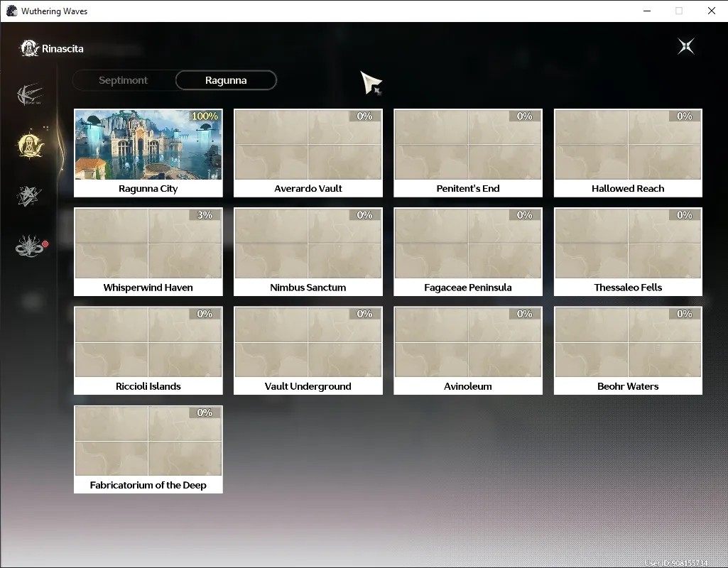Screen dimensions: 728x568
Task: Select the highlighted golden Rinascita sidebar icon
Action: 30,145
